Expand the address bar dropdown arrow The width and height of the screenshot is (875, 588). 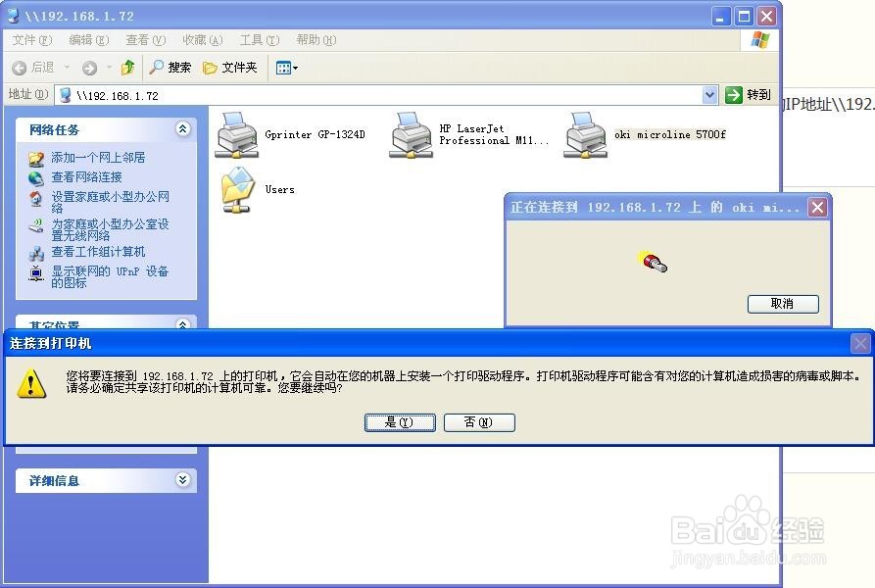coord(709,95)
